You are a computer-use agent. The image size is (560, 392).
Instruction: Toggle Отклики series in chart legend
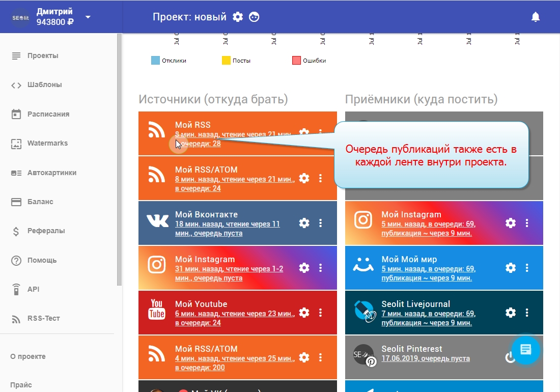[x=169, y=61]
